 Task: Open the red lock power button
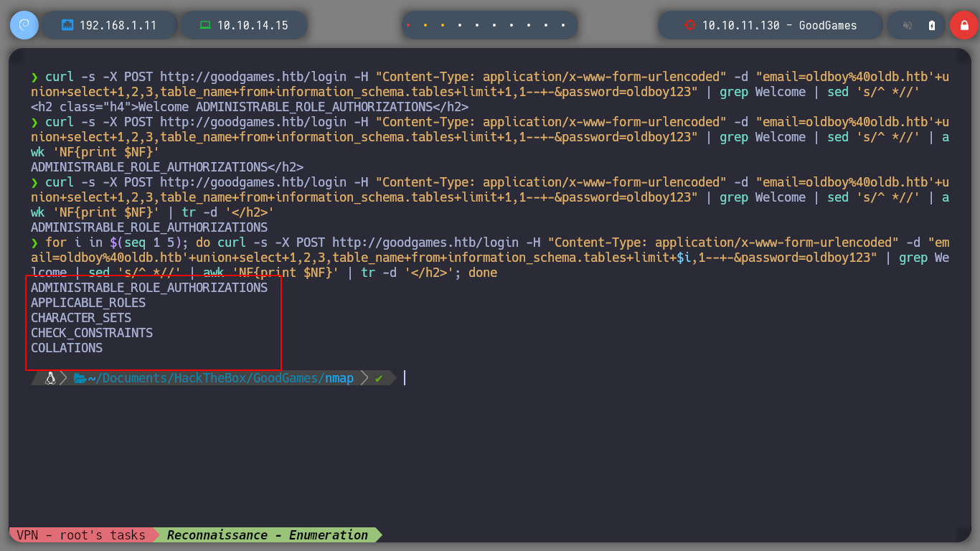(x=964, y=25)
